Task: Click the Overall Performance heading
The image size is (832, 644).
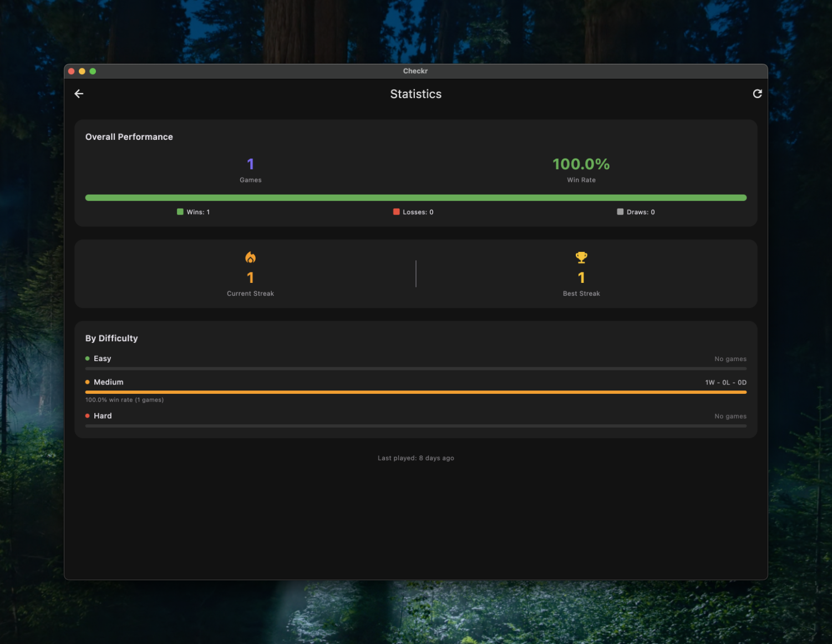Action: click(129, 137)
